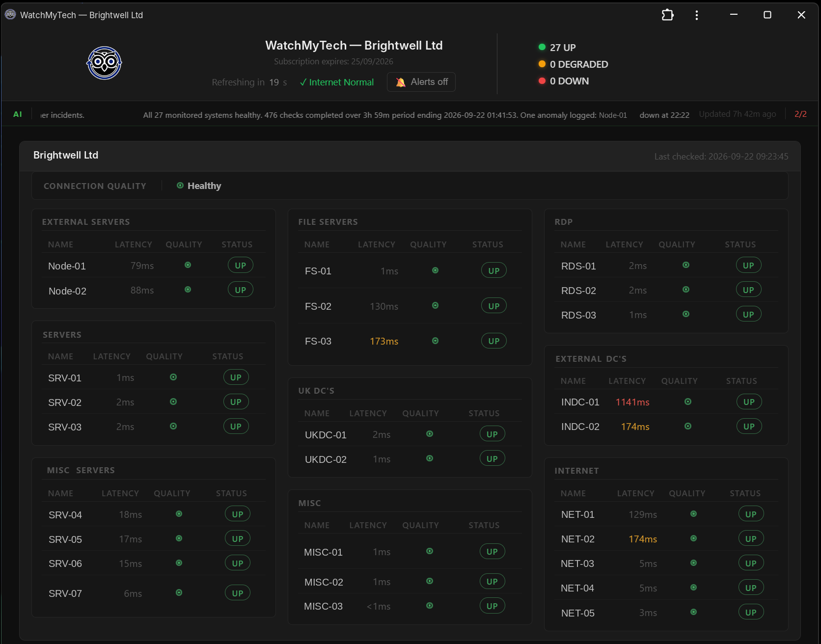Viewport: 821px width, 644px height.
Task: Click the UP badge for MISC-02
Action: (493, 581)
